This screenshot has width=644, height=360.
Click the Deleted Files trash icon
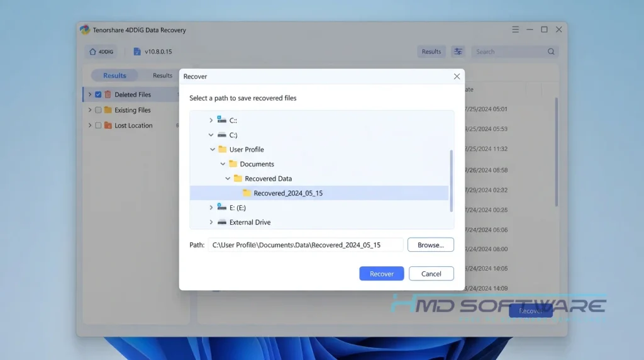click(108, 94)
